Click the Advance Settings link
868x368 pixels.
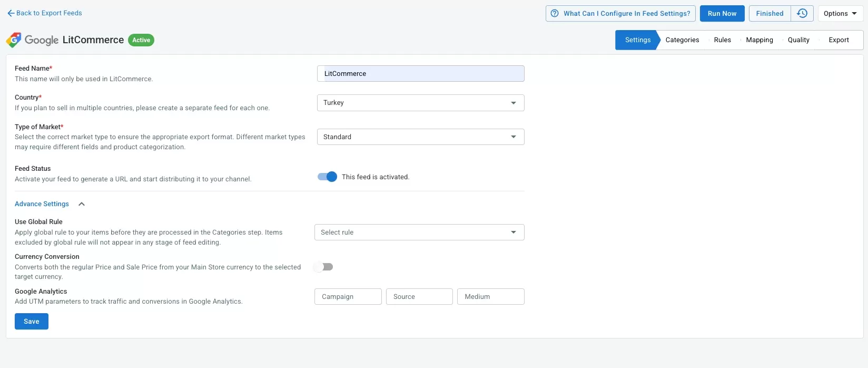[x=42, y=204]
